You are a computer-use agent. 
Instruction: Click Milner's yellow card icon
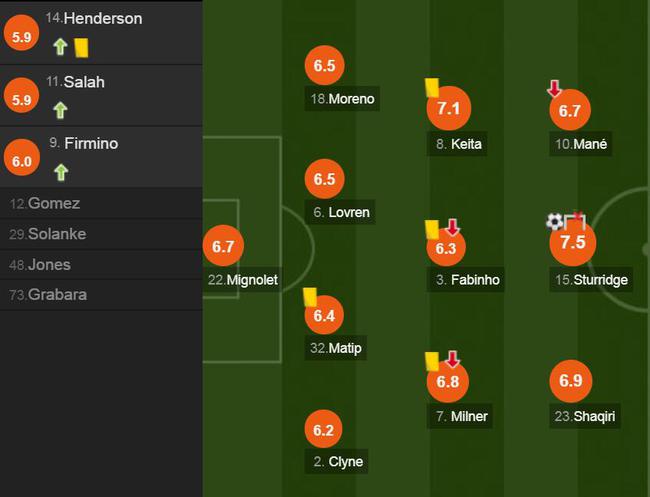pos(432,361)
